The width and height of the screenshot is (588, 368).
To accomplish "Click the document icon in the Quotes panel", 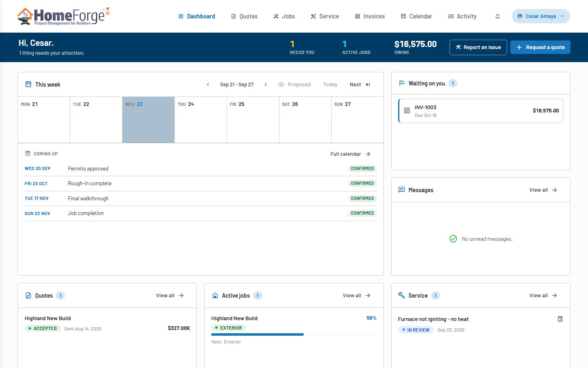I will (x=28, y=295).
